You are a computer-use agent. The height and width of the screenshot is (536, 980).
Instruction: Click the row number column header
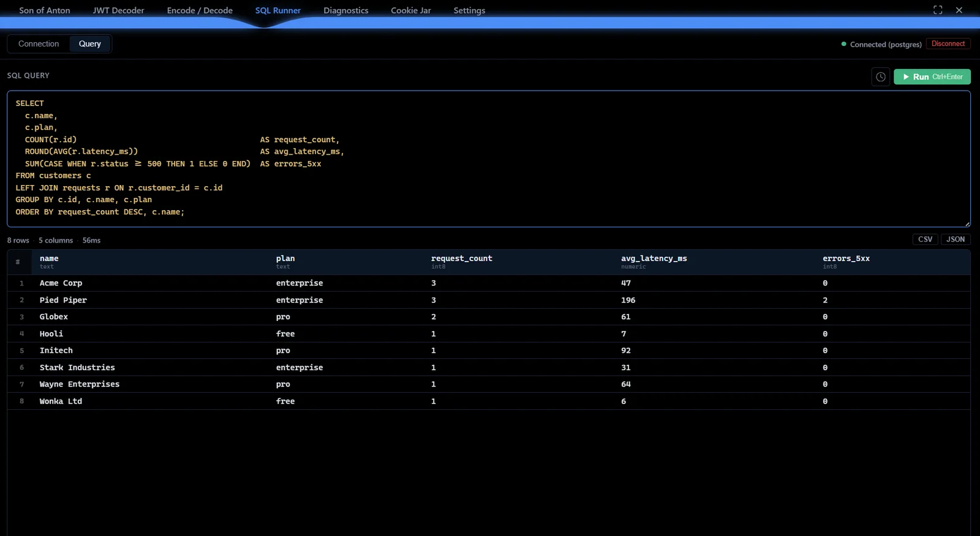pos(18,262)
